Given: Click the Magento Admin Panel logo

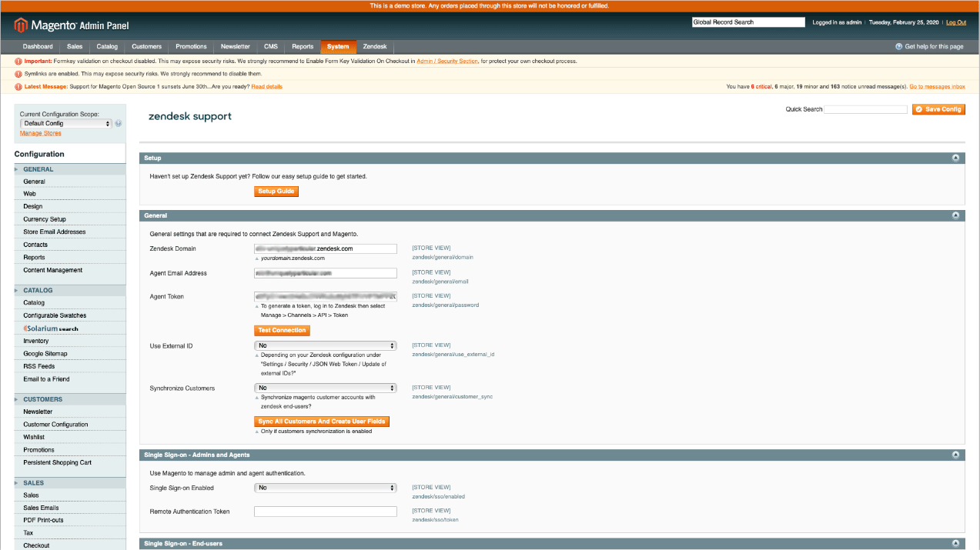Looking at the screenshot, I should (72, 25).
